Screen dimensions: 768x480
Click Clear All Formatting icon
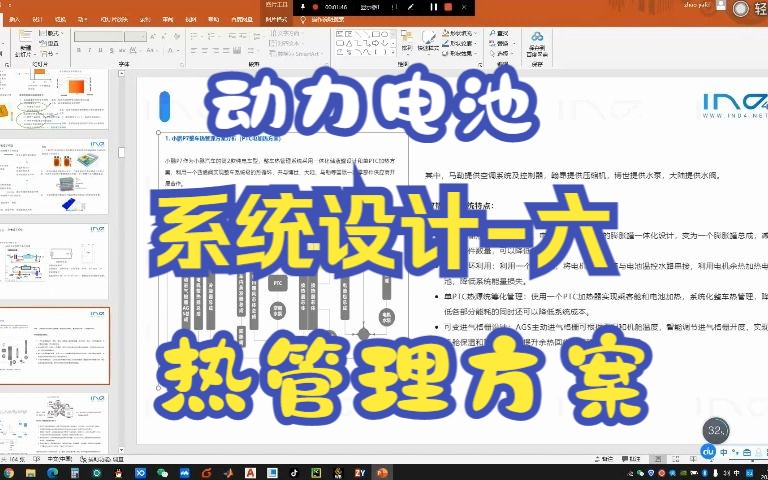(x=177, y=37)
